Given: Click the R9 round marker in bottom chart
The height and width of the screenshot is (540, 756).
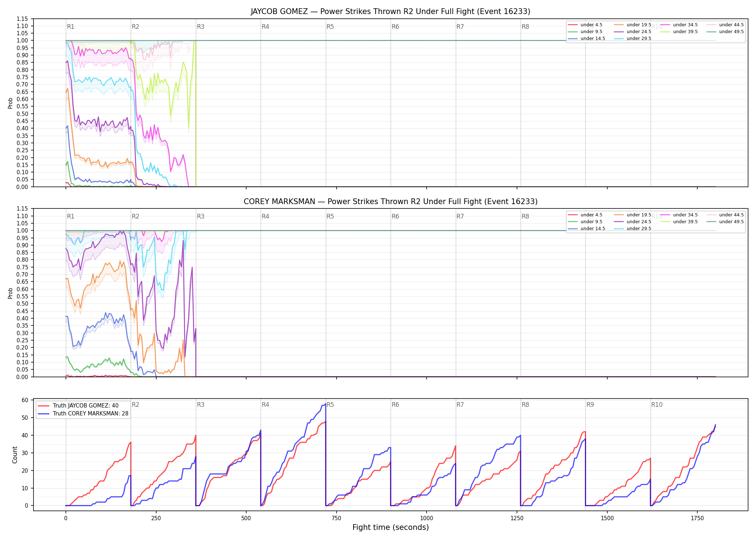Looking at the screenshot, I should pyautogui.click(x=590, y=405).
